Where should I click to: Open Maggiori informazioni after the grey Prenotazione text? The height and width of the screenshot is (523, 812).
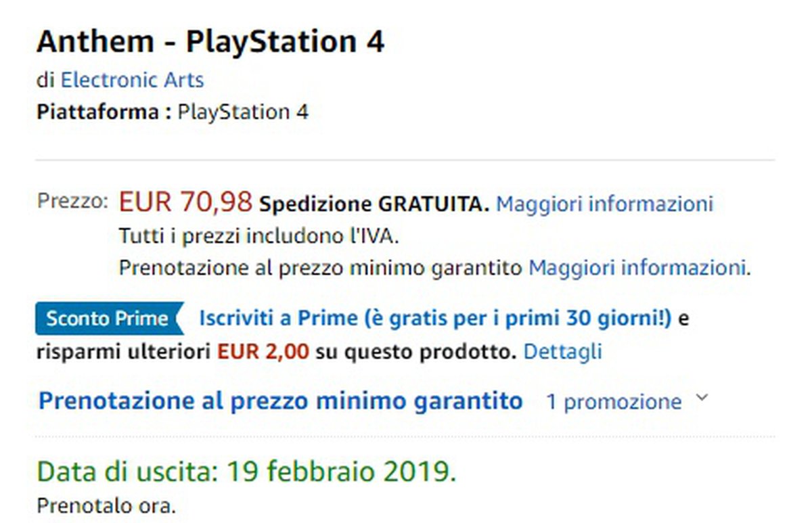pyautogui.click(x=639, y=267)
